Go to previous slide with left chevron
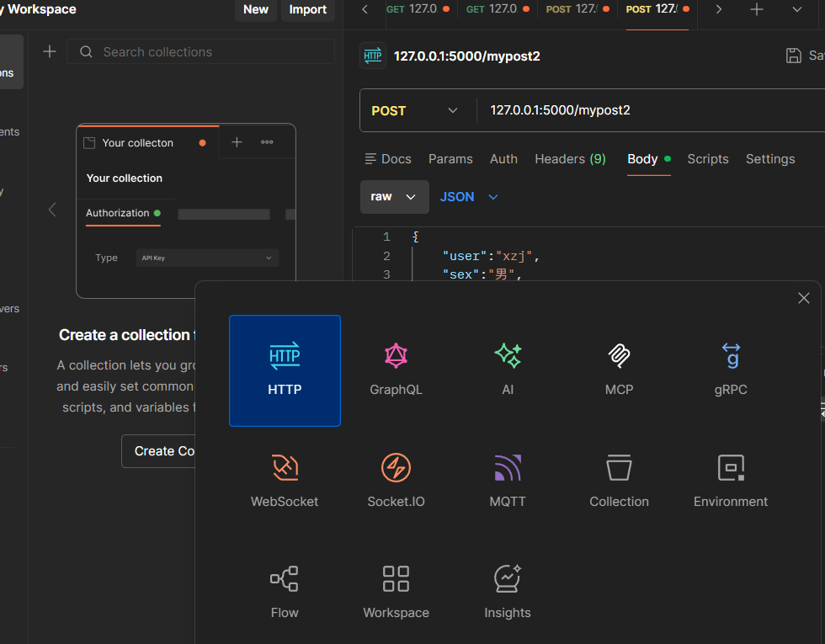This screenshot has width=825, height=644. pyautogui.click(x=52, y=210)
